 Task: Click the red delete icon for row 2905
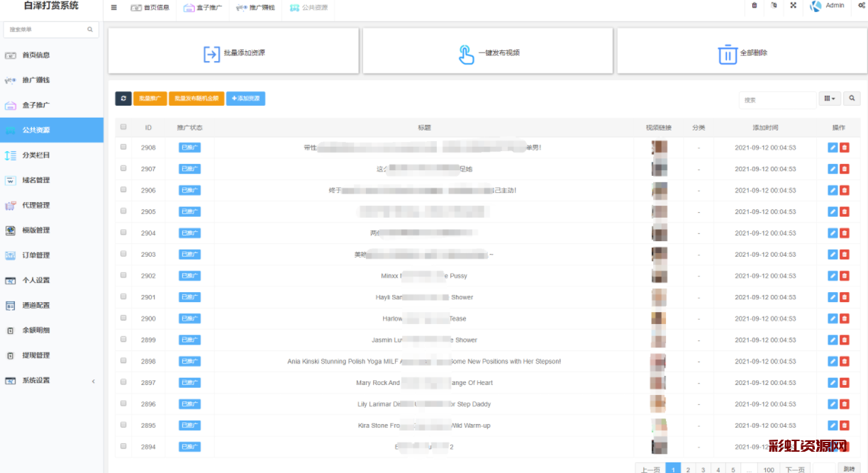(x=844, y=212)
